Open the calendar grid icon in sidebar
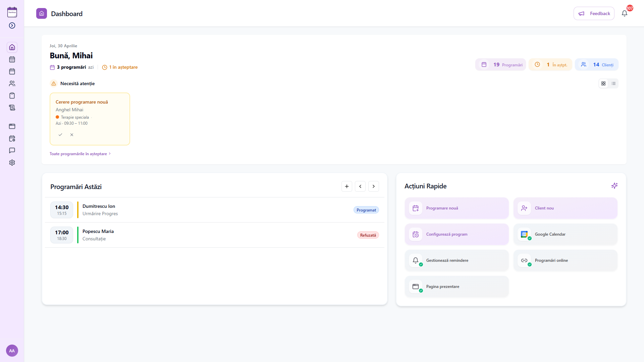The width and height of the screenshot is (644, 362). click(x=12, y=59)
